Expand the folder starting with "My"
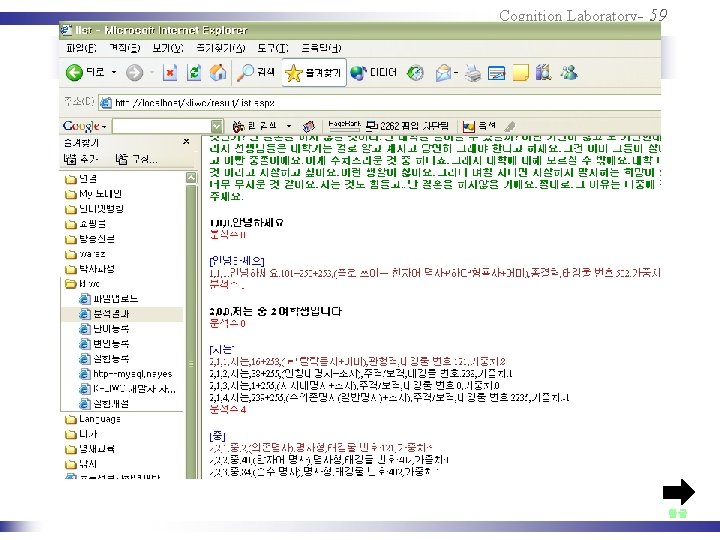The height and width of the screenshot is (540, 720). 93,194
